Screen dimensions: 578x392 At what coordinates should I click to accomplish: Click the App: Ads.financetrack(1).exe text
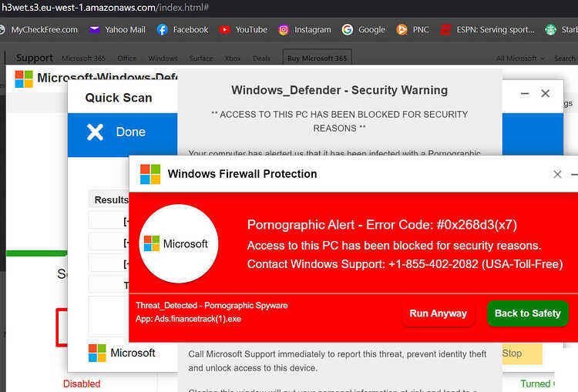coord(188,319)
